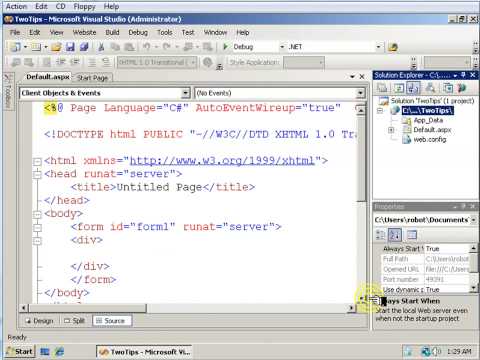Click the Undo arrow icon
This screenshot has height=360, width=480.
[146, 47]
